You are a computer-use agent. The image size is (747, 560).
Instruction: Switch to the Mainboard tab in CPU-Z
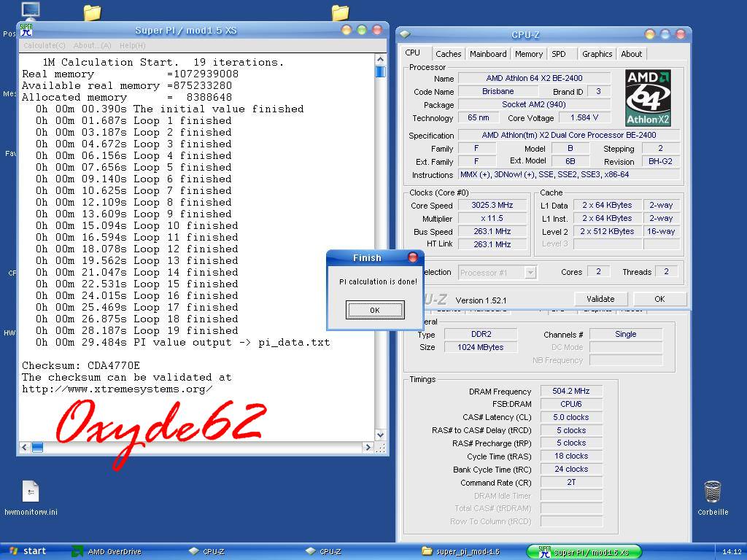pos(488,54)
